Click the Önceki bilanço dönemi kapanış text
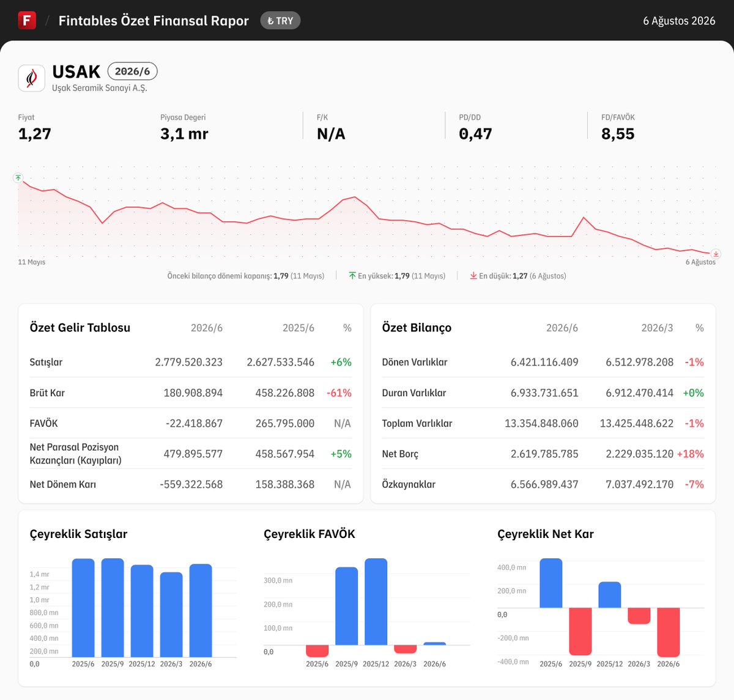This screenshot has width=734, height=700. [x=246, y=276]
